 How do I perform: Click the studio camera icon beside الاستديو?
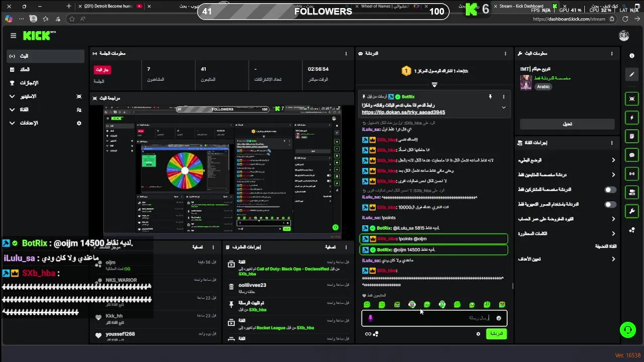coord(79,97)
